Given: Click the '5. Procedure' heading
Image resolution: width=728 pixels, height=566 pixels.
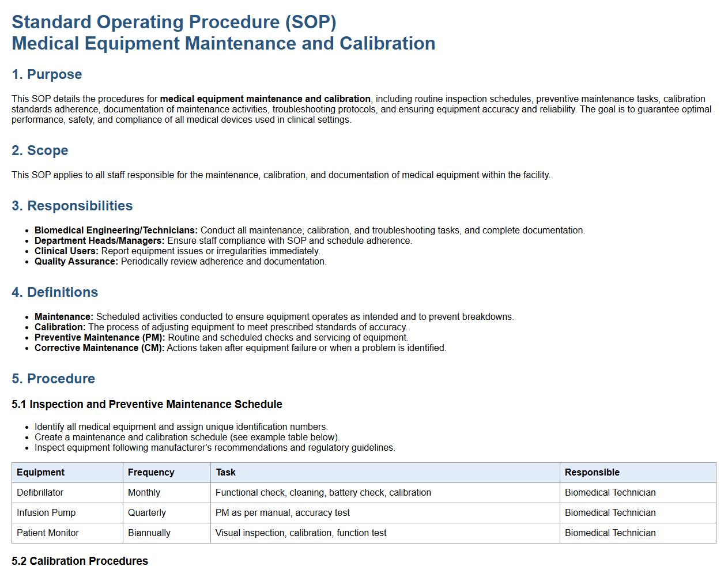Looking at the screenshot, I should point(53,379).
